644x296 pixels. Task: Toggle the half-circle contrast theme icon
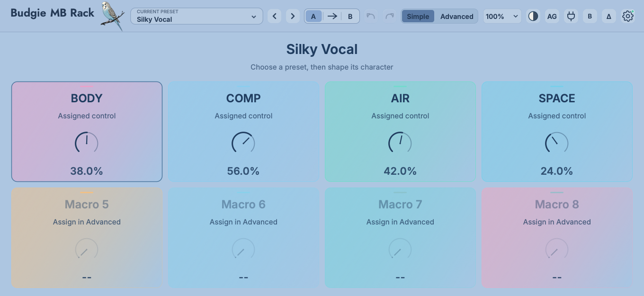533,16
